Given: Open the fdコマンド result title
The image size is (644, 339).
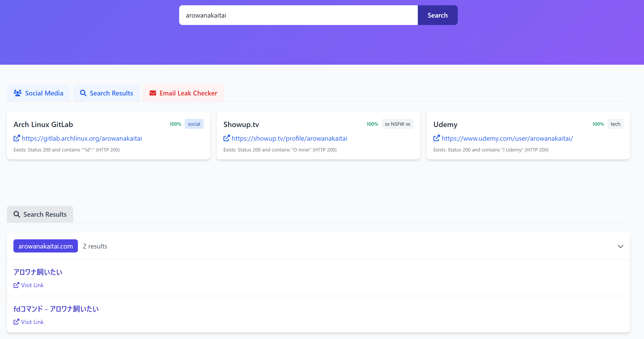Looking at the screenshot, I should click(56, 309).
